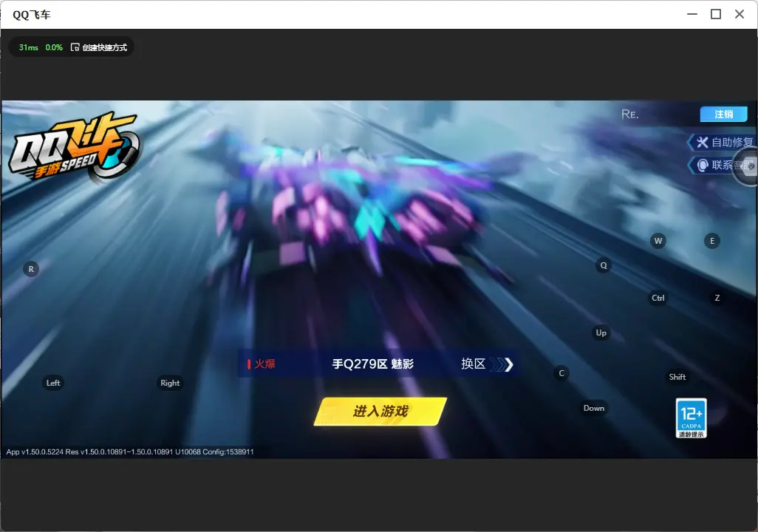Click the R key overlay
758x532 pixels.
pos(31,269)
